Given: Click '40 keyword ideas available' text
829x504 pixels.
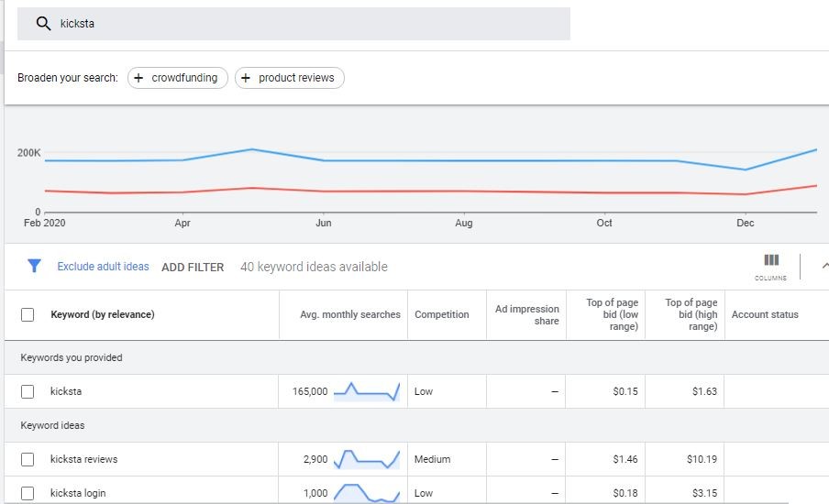Looking at the screenshot, I should point(314,267).
